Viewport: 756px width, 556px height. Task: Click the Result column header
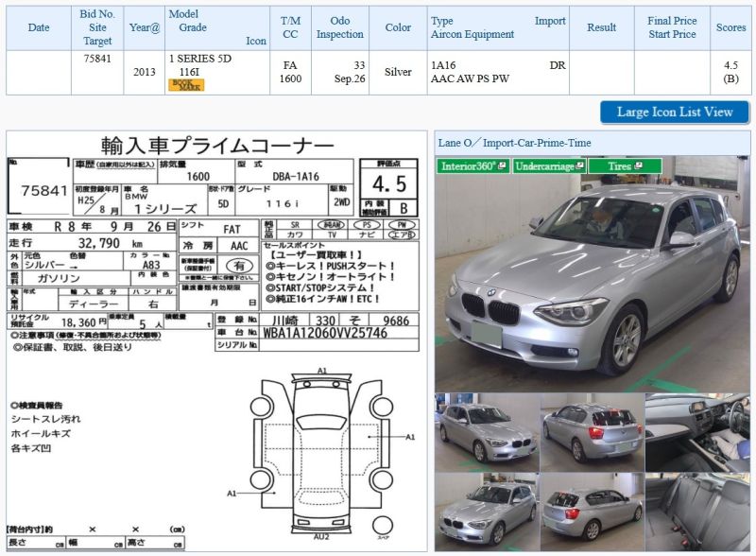pyautogui.click(x=602, y=28)
